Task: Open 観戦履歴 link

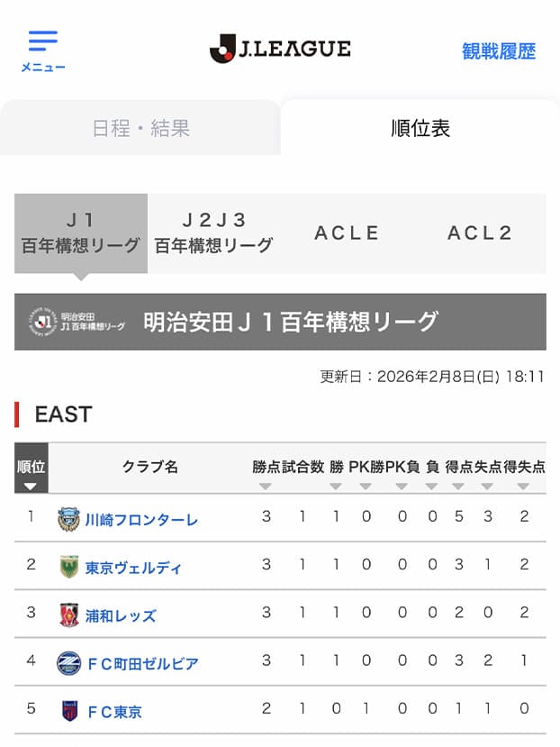Action: (x=499, y=51)
